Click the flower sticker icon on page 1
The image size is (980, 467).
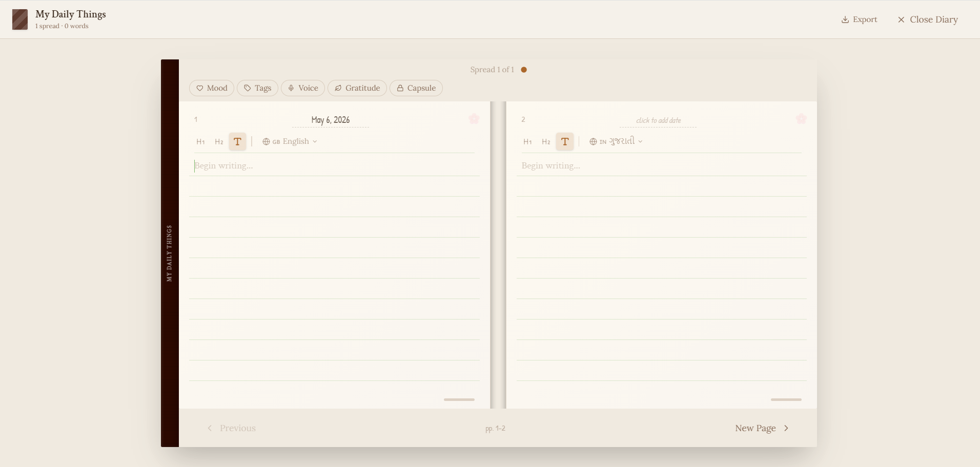pyautogui.click(x=474, y=119)
